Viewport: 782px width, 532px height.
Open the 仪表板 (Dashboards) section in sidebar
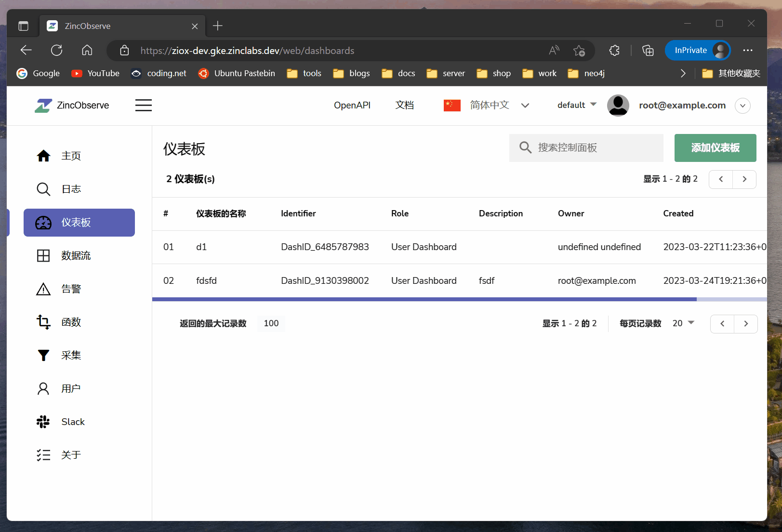(x=79, y=222)
